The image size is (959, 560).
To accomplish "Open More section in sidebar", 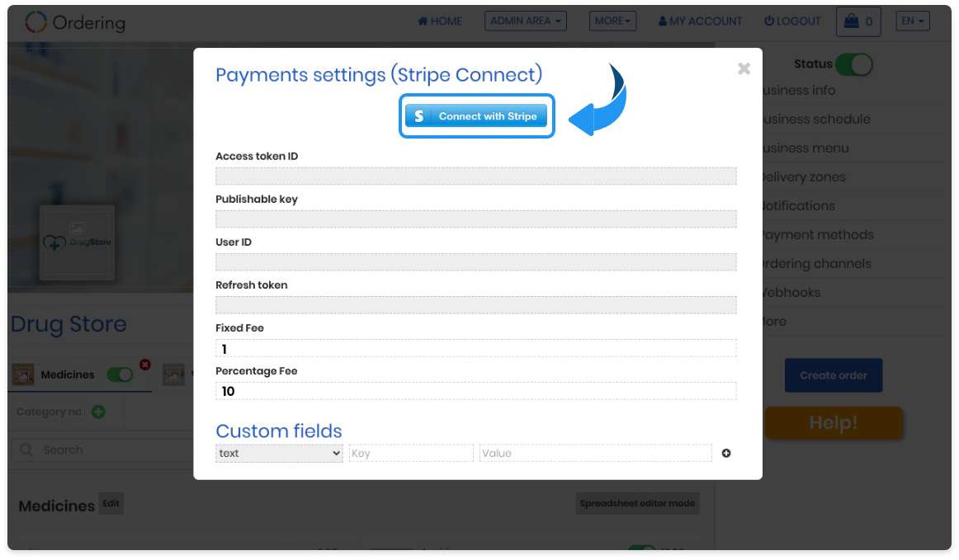I will pyautogui.click(x=774, y=322).
